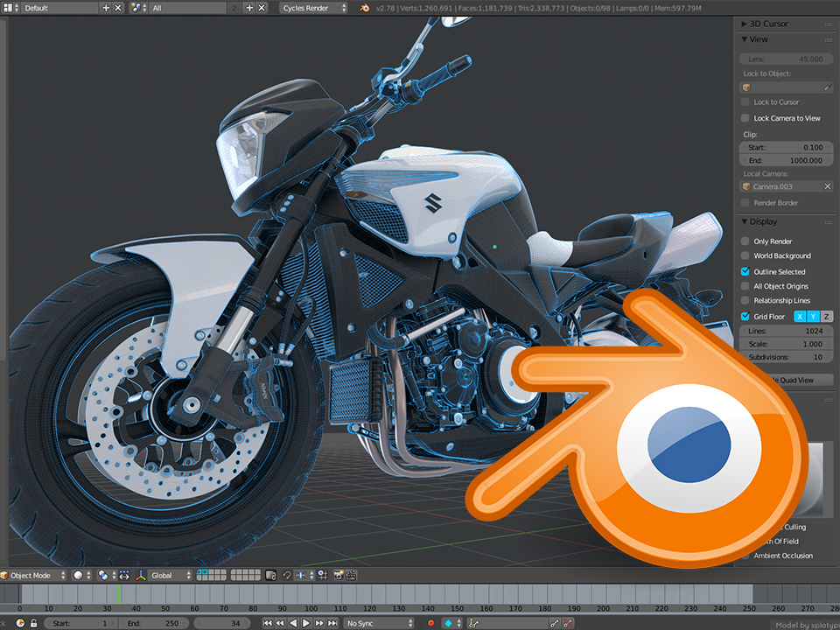
Task: Adjust the Lens 45.000 field
Action: pos(786,59)
